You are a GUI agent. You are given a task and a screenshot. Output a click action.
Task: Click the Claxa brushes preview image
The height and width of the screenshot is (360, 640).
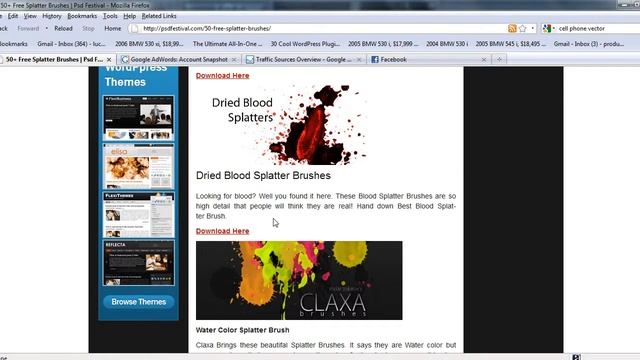click(x=299, y=280)
